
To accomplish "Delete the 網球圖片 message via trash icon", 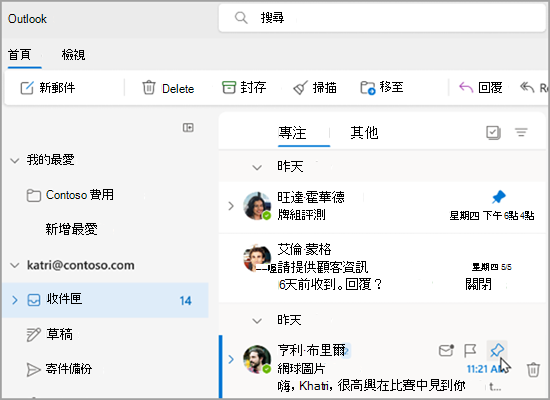I will point(533,369).
